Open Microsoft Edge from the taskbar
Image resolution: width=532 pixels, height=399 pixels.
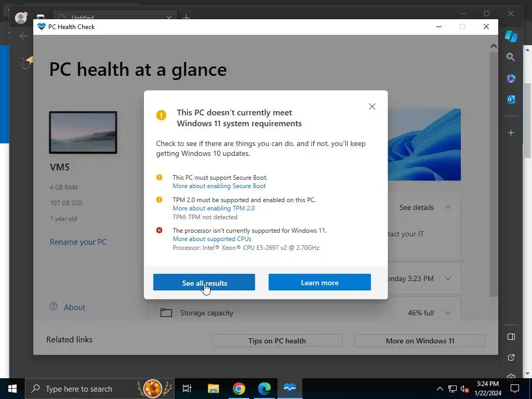(x=264, y=389)
